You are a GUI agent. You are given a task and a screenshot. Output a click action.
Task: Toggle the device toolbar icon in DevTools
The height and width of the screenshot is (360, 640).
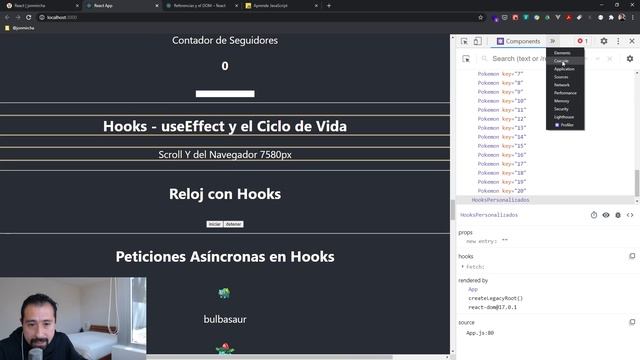(x=477, y=41)
